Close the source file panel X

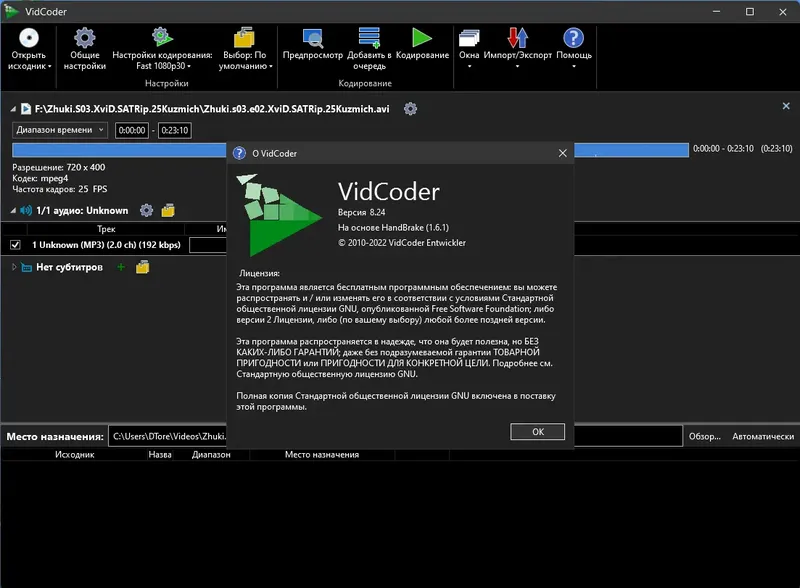pyautogui.click(x=786, y=106)
